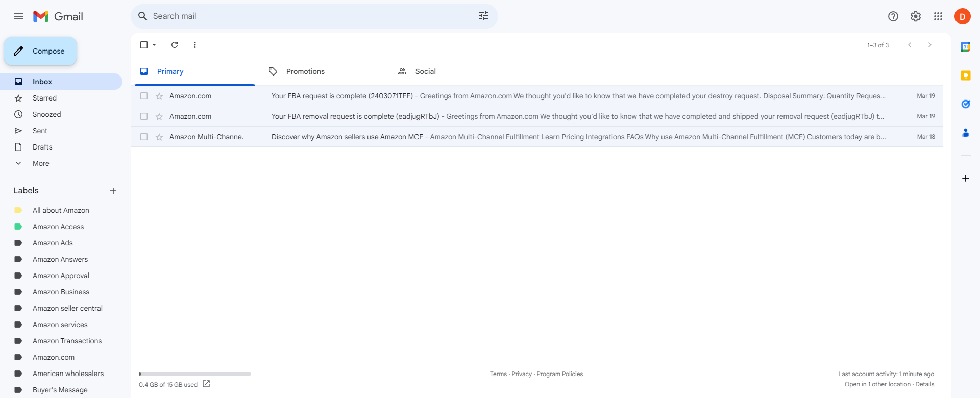
Task: Open the Amazon MCF discovery email
Action: pos(537,137)
